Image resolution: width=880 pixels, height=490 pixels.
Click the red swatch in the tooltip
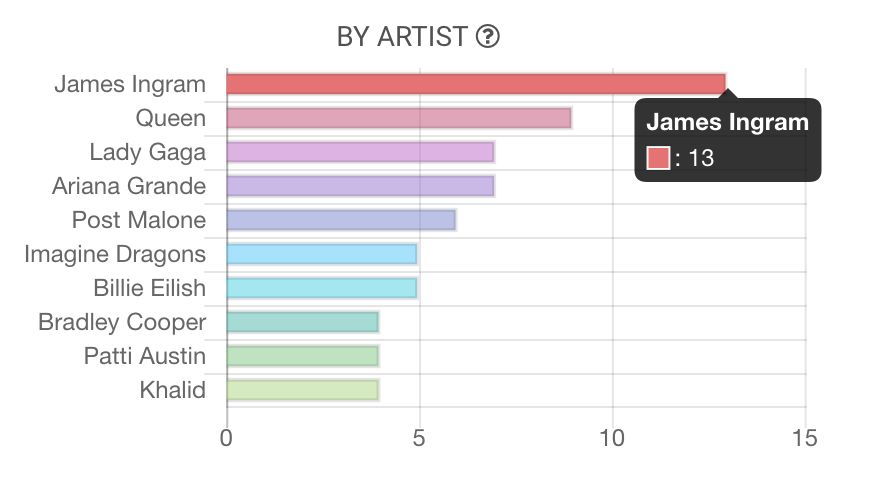coord(658,158)
